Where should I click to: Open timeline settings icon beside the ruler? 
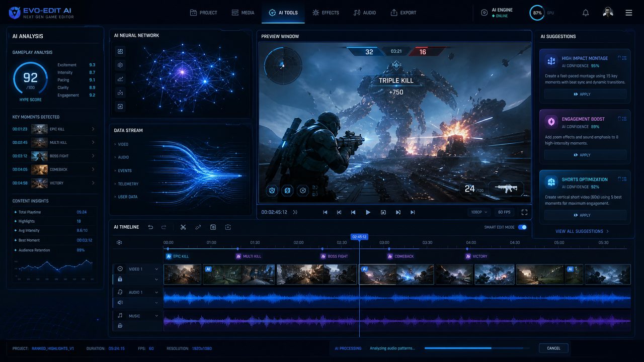pos(119,242)
